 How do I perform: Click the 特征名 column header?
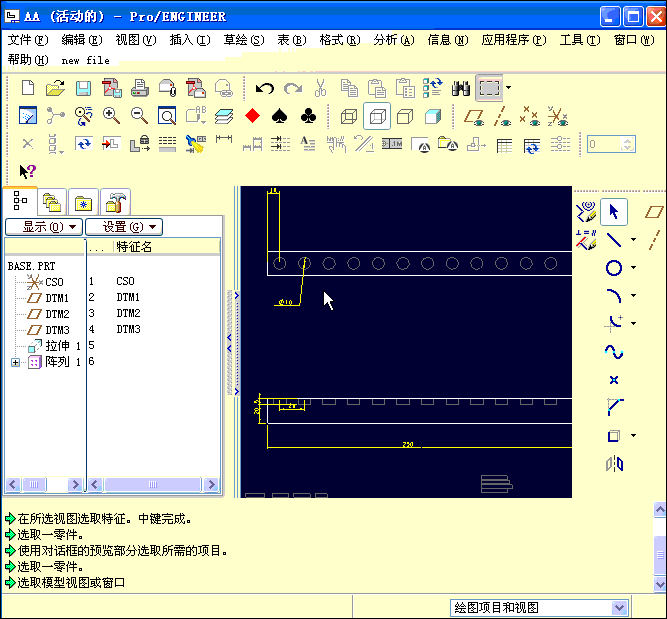tap(134, 247)
